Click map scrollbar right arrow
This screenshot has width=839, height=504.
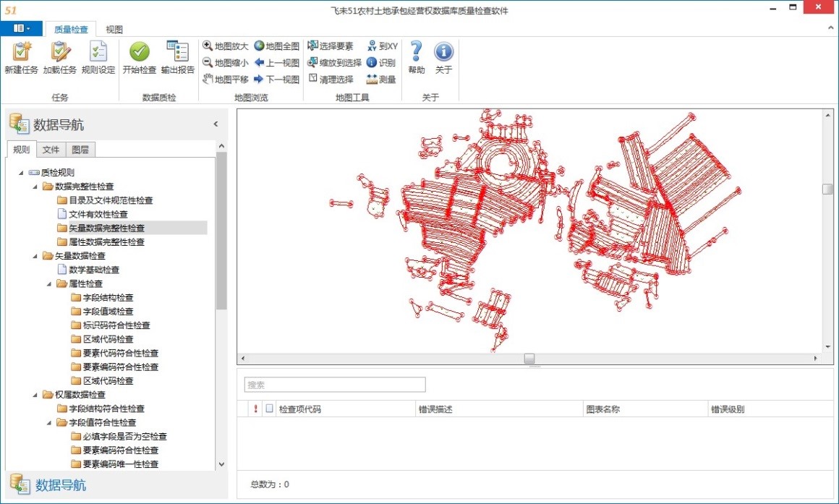point(816,359)
